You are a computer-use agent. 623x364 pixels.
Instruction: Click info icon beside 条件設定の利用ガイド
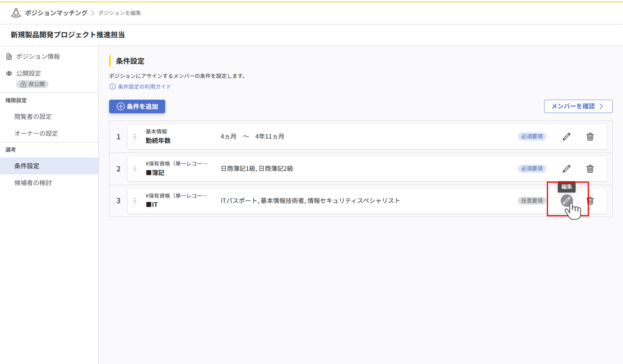[x=113, y=86]
